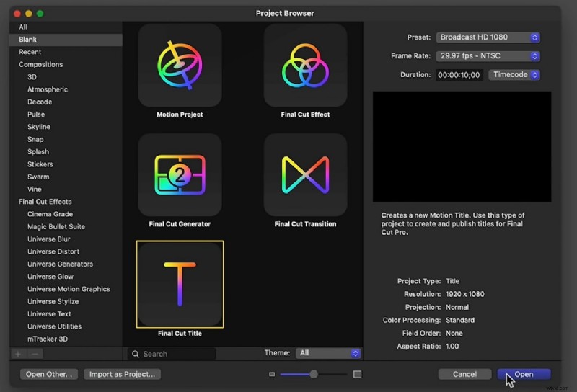Viewport: 577px width, 392px height.
Task: Pick the Final Cut Transition icon
Action: pos(305,174)
